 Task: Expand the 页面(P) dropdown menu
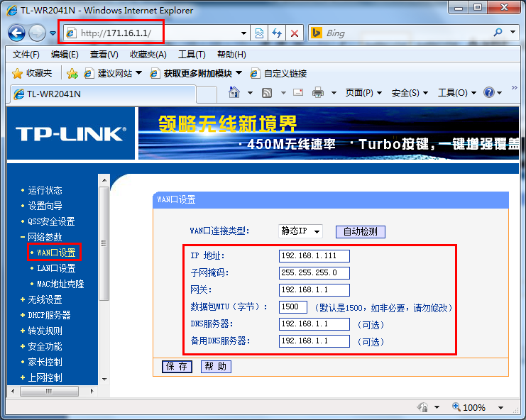(x=363, y=92)
